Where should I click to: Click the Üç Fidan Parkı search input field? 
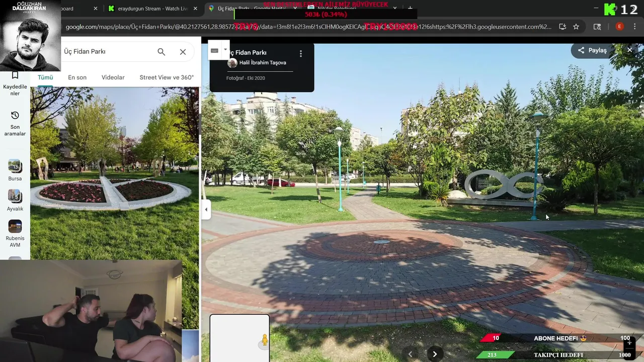[106, 52]
